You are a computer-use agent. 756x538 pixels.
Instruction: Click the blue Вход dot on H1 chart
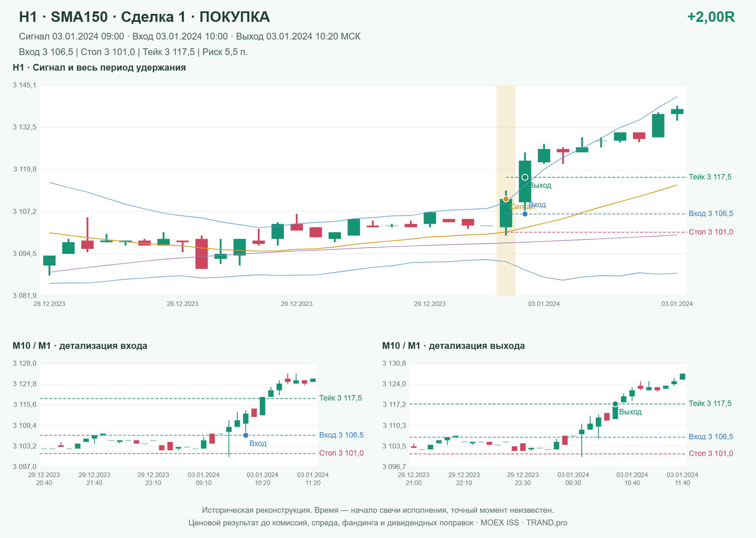(525, 214)
